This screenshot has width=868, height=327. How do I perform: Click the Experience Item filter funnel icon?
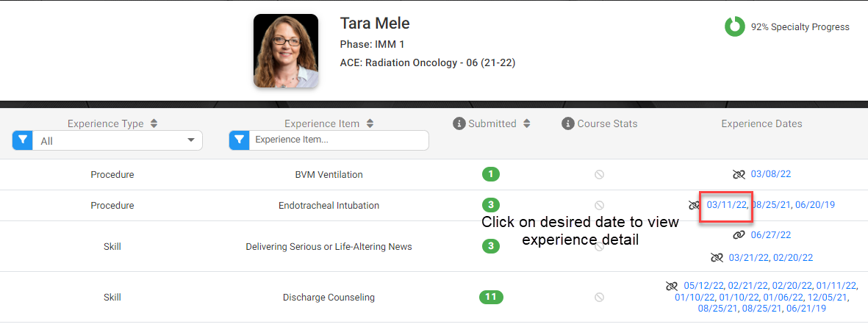tap(239, 140)
